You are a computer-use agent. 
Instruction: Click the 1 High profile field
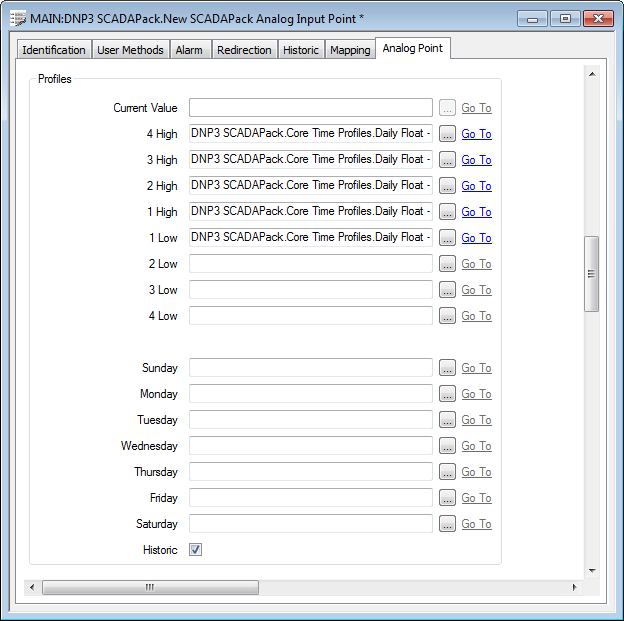pos(311,212)
